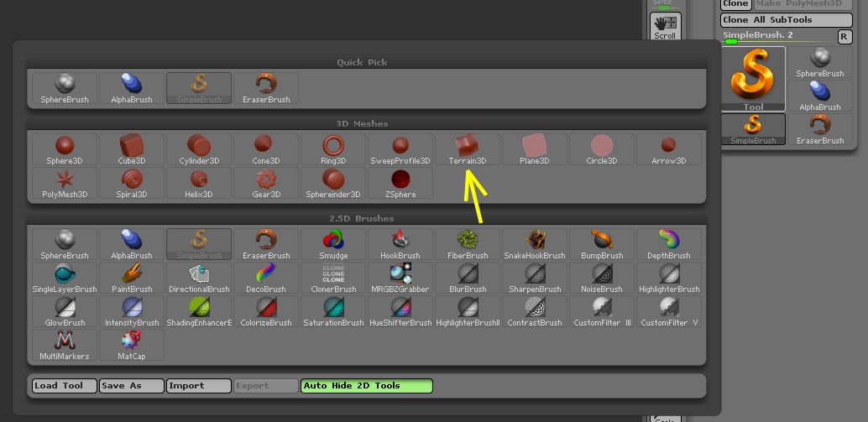Viewport: 868px width, 422px height.
Task: Pick the ClonerBrush
Action: pyautogui.click(x=333, y=279)
